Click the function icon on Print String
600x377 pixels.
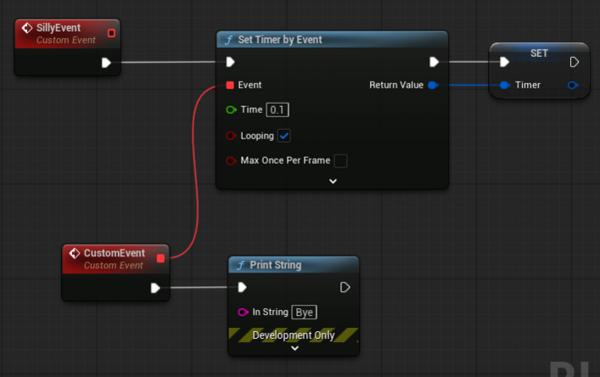241,265
